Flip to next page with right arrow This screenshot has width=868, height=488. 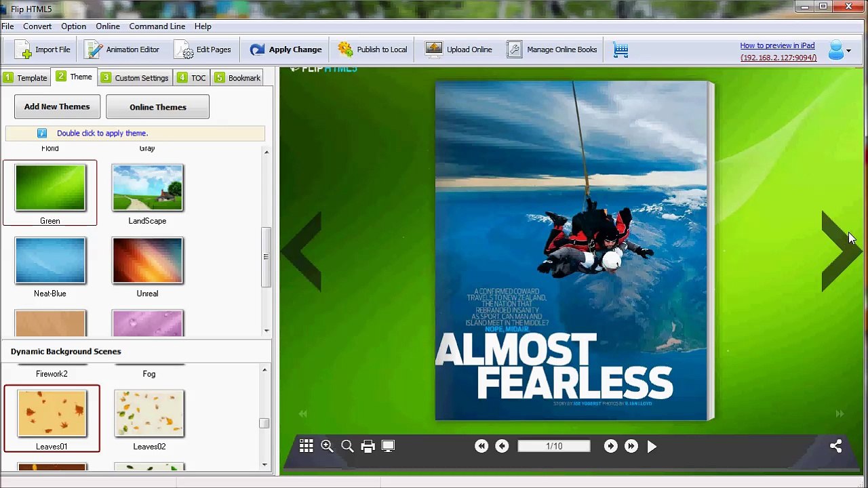[x=841, y=251]
